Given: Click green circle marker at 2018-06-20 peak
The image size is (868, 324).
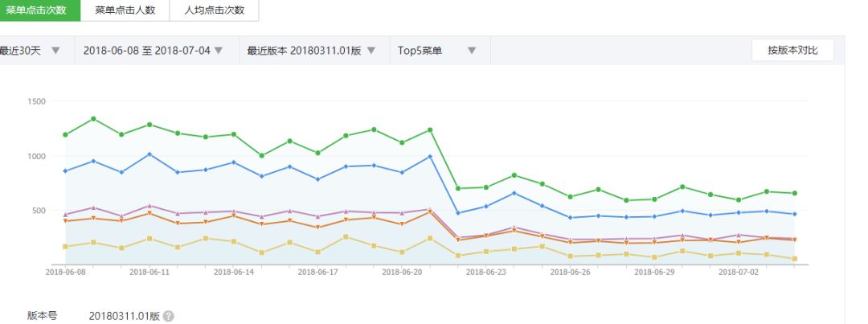Looking at the screenshot, I should tap(430, 130).
